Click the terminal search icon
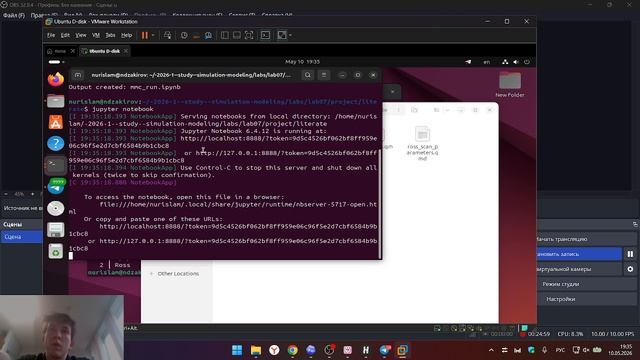640x360 pixels. point(308,75)
